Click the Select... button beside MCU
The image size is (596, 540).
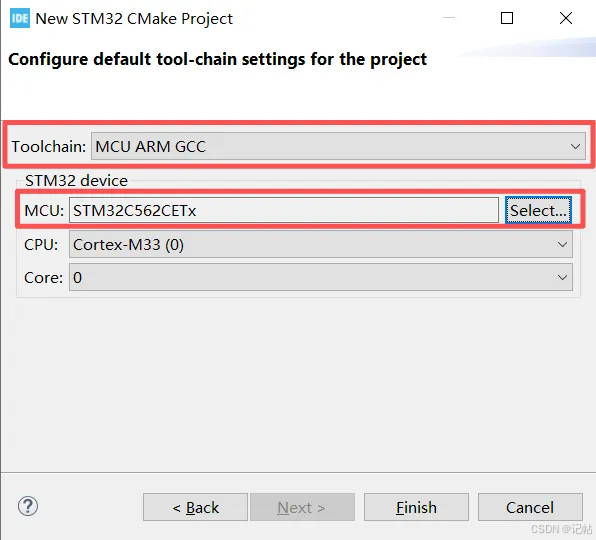coord(538,210)
